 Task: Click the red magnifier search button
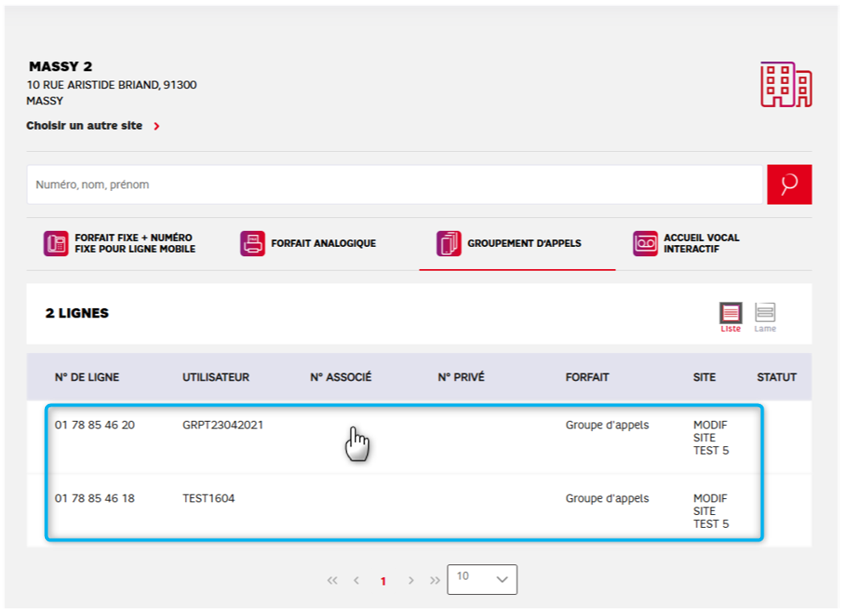click(789, 184)
